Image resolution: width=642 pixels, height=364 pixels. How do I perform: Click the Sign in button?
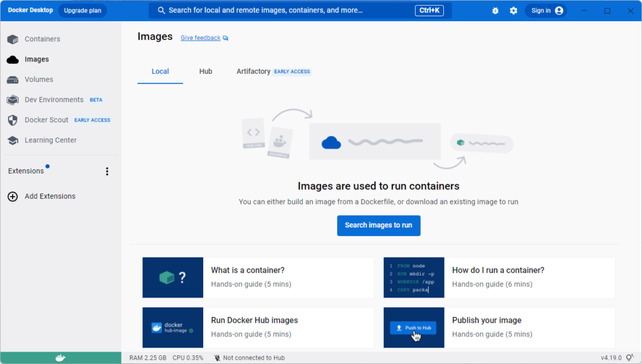(546, 11)
